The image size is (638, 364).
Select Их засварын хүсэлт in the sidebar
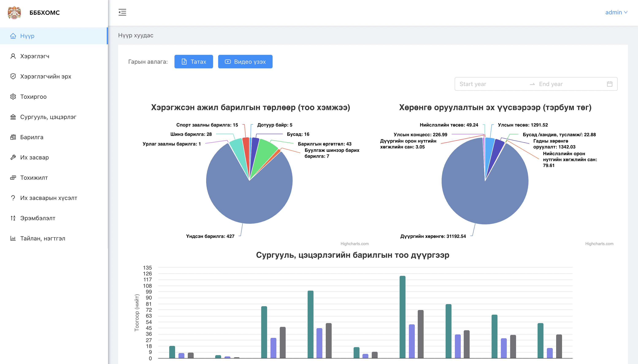49,198
